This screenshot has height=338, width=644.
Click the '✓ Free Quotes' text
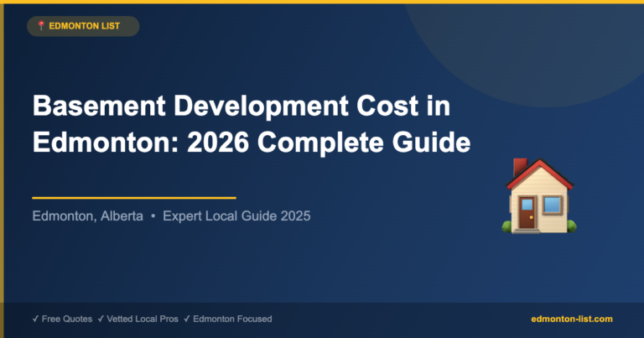pyautogui.click(x=62, y=319)
